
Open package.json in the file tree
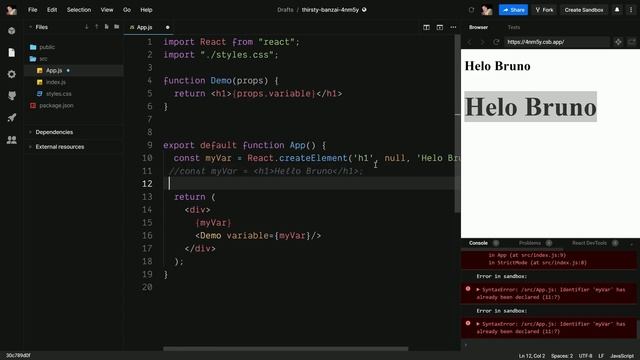pos(56,105)
